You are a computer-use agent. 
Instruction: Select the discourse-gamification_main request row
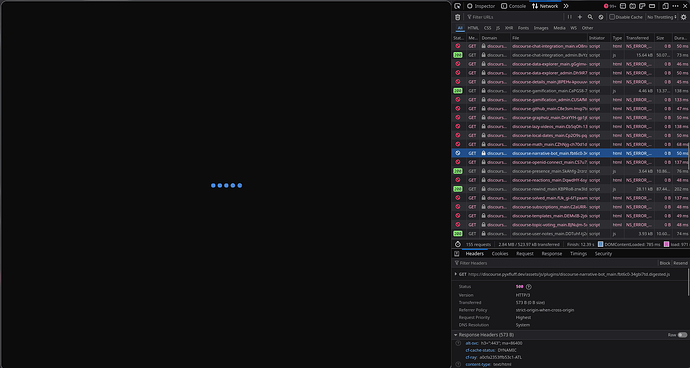pyautogui.click(x=570, y=91)
